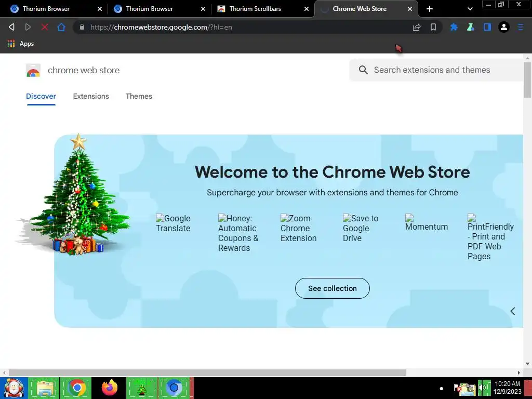Focus the Search extensions and themes field

(x=437, y=70)
